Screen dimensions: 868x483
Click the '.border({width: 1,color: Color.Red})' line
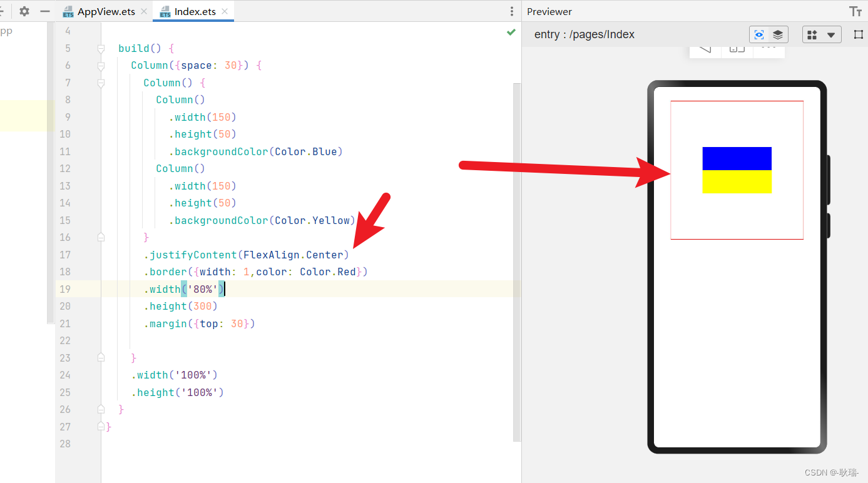coord(255,272)
